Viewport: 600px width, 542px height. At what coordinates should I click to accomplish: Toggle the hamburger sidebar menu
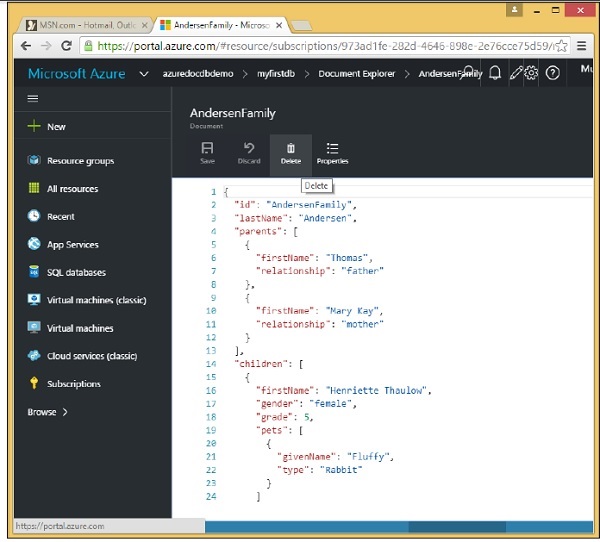pyautogui.click(x=33, y=98)
